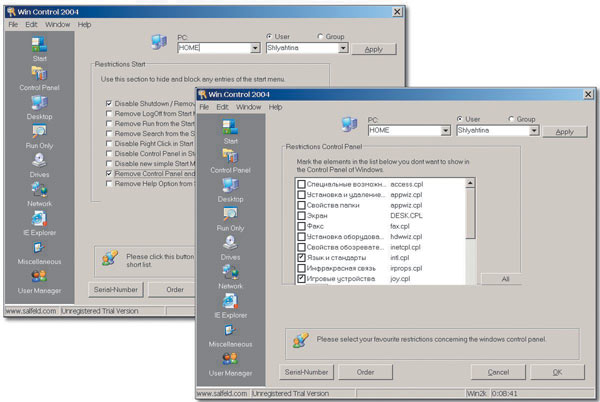This screenshot has width=600, height=402.
Task: Click the cpl list scrollbar thumb
Action: point(470,213)
